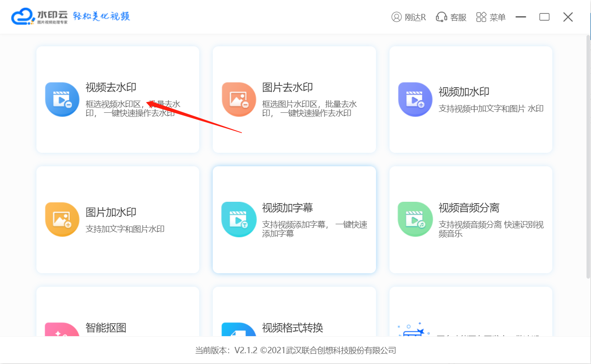Open 客服 customer support
591x364 pixels.
click(458, 18)
